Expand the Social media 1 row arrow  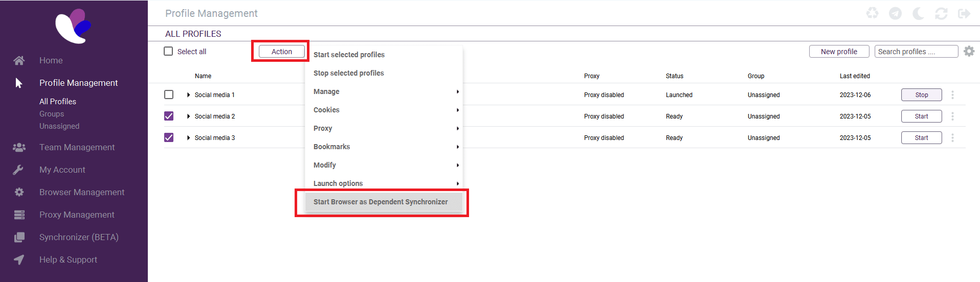point(189,95)
